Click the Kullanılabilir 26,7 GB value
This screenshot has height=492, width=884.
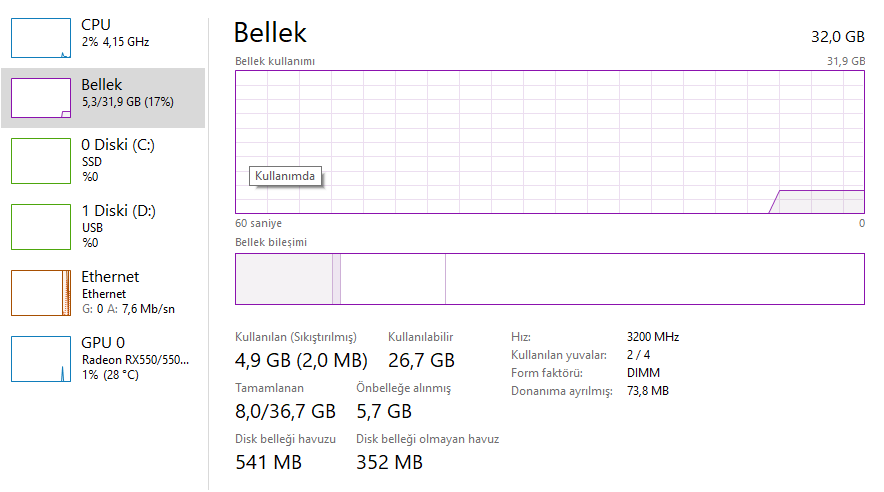[x=421, y=360]
